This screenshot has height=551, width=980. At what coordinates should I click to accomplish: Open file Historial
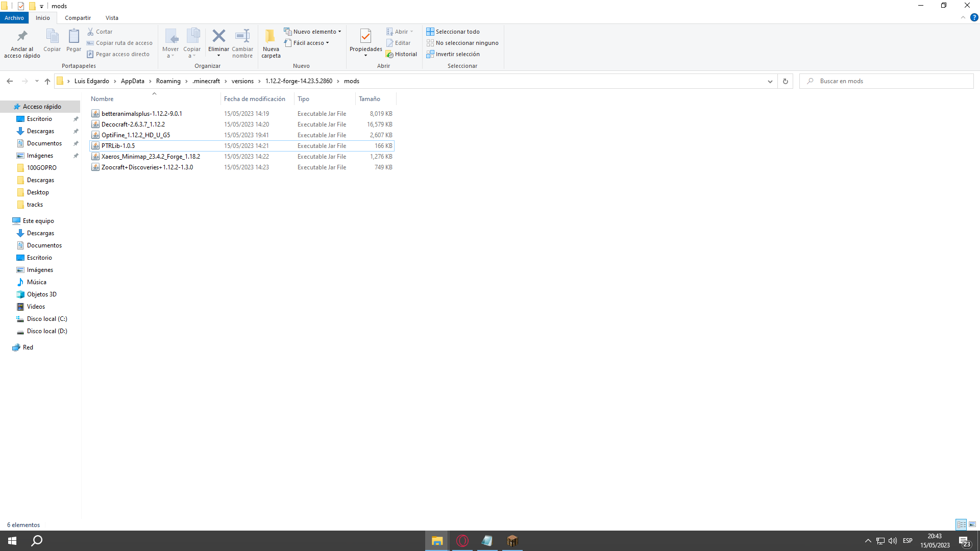click(402, 54)
